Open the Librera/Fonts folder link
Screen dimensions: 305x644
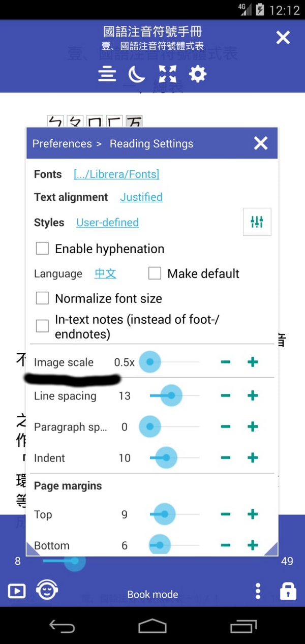(116, 174)
